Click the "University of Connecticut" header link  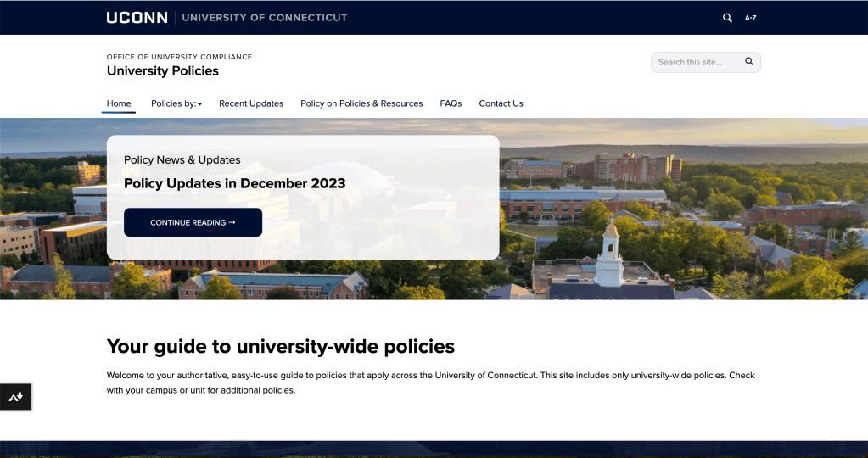coord(265,18)
